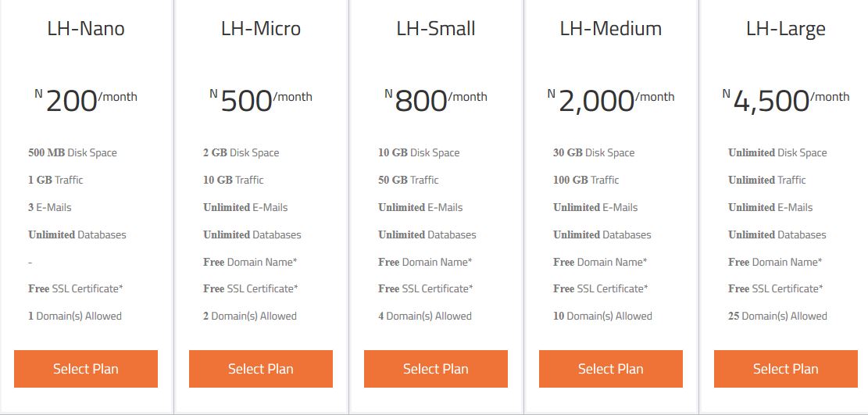Click Free Domain Name in LH-Micro
This screenshot has width=868, height=415.
tap(250, 262)
